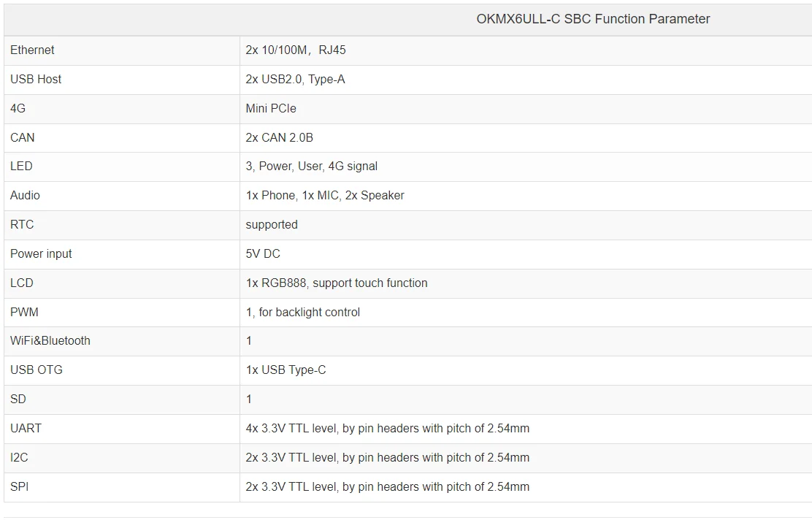Click the RTC 'supported' value
Image resolution: width=812 pixels, height=520 pixels.
coord(272,225)
